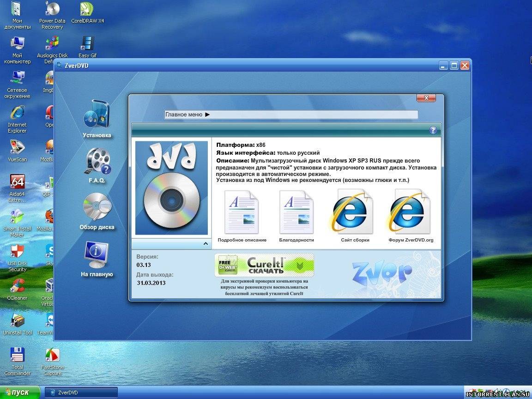Open the Установка section in ZverDVD
532x399 pixels.
click(97, 119)
